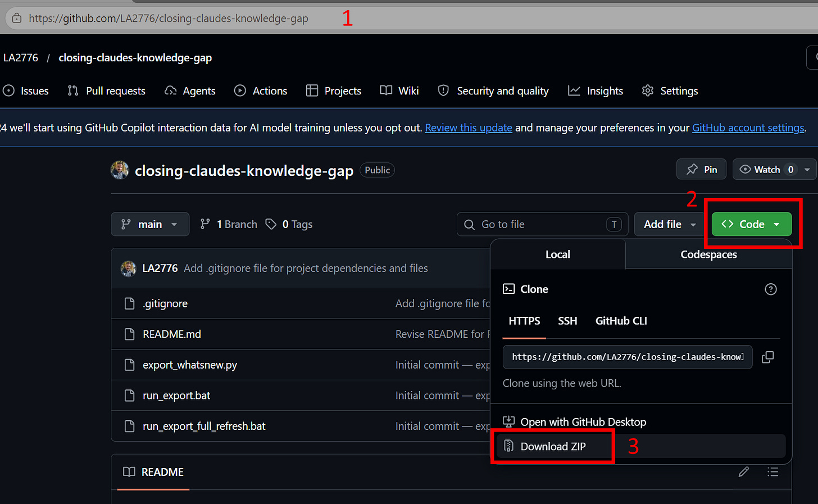Follow the 'GitHub account settings' link
The image size is (818, 504).
pyautogui.click(x=748, y=128)
